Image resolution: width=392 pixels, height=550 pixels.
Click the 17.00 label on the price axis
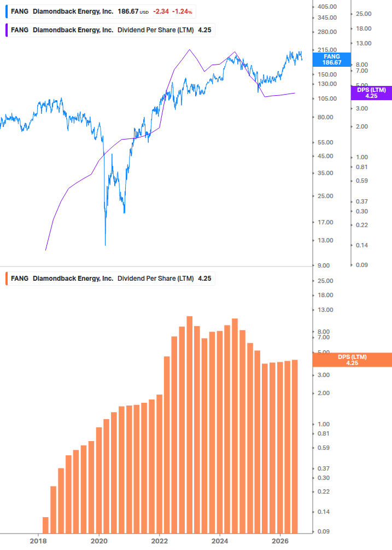tap(325, 222)
